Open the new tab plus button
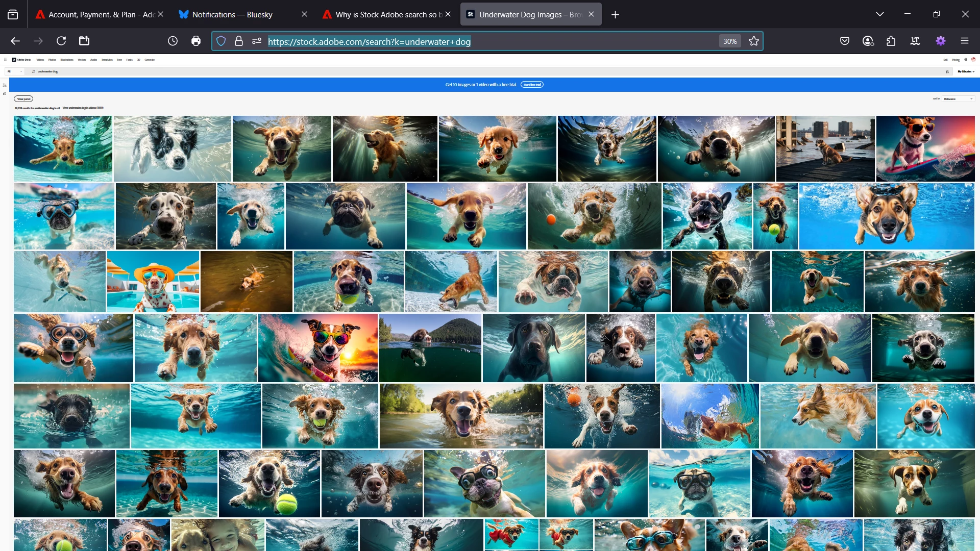The width and height of the screenshot is (980, 551). [x=615, y=15]
